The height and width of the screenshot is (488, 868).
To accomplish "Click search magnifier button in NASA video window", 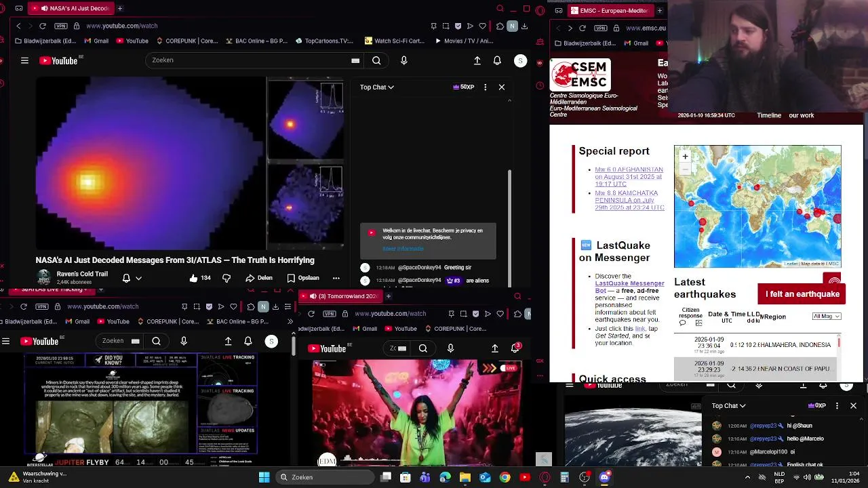I will click(376, 60).
